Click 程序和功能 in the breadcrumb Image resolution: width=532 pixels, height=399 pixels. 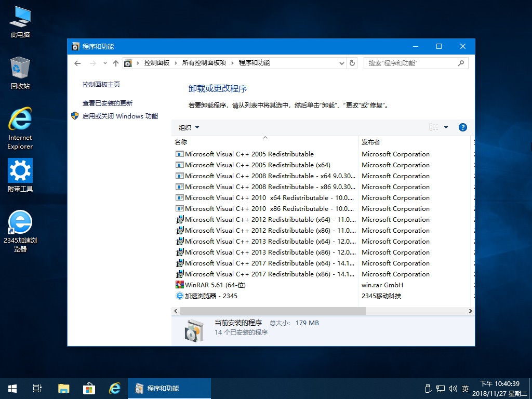[255, 63]
